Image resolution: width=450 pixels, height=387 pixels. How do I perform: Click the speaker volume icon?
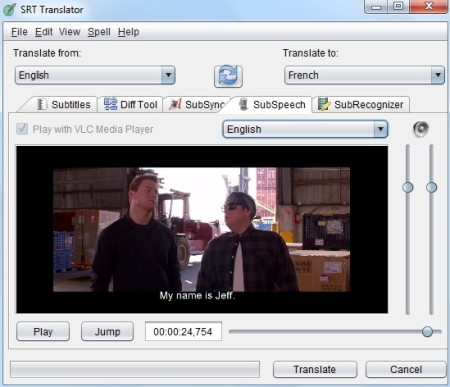421,129
